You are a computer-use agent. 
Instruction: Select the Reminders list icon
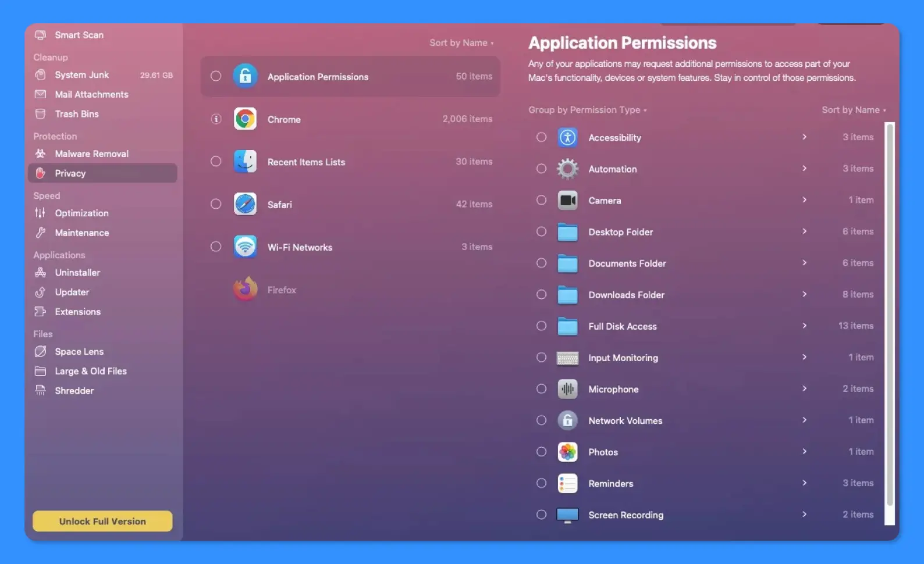click(x=567, y=483)
